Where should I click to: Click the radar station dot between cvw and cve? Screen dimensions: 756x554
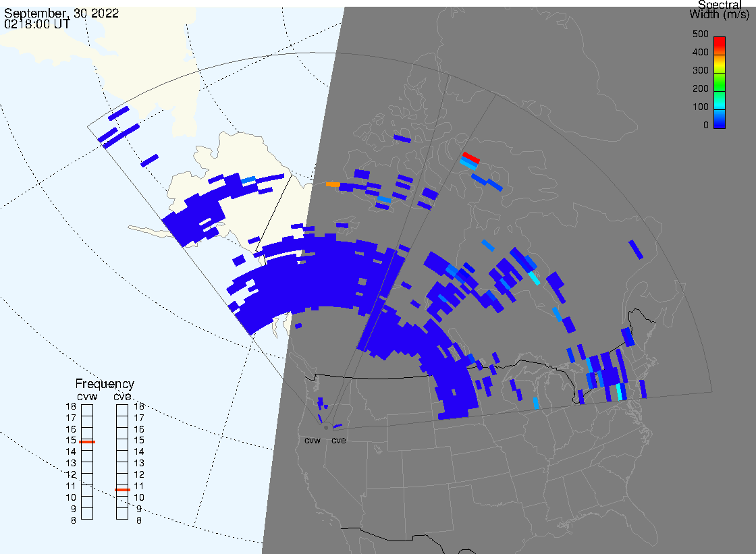[x=327, y=428]
